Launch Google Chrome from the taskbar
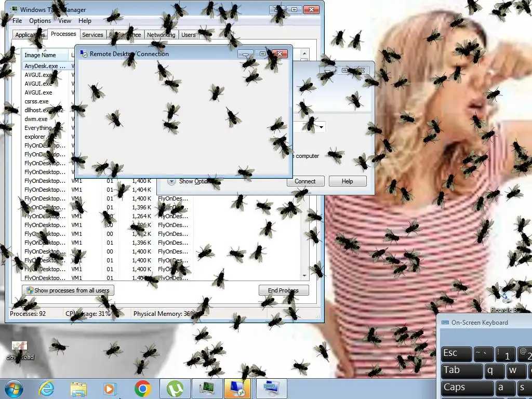The width and height of the screenshot is (532, 399). [142, 389]
